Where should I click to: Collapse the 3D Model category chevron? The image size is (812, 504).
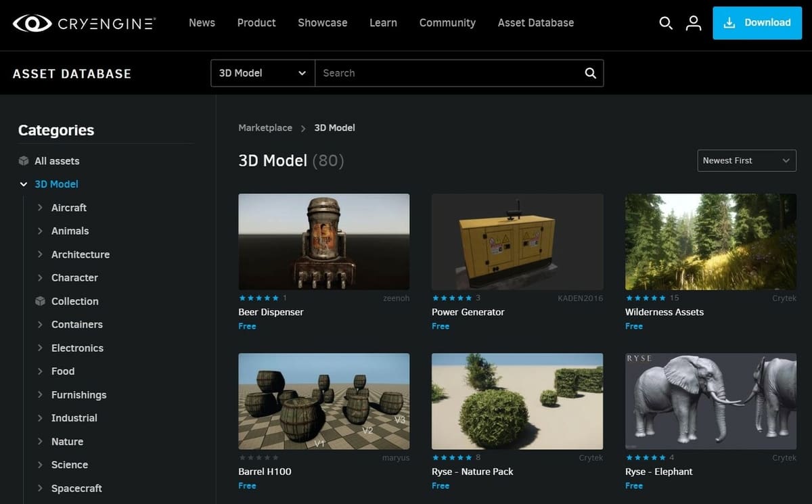point(24,184)
